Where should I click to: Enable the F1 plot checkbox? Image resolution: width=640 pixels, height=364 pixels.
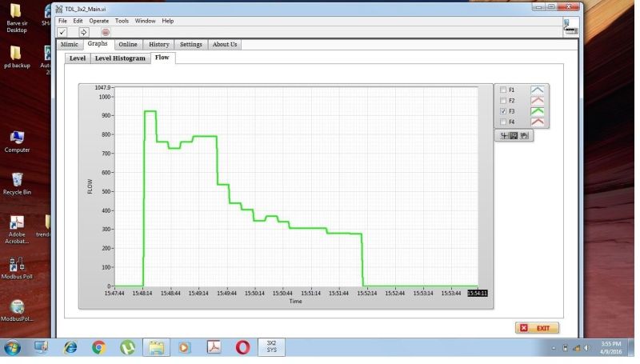(x=502, y=90)
